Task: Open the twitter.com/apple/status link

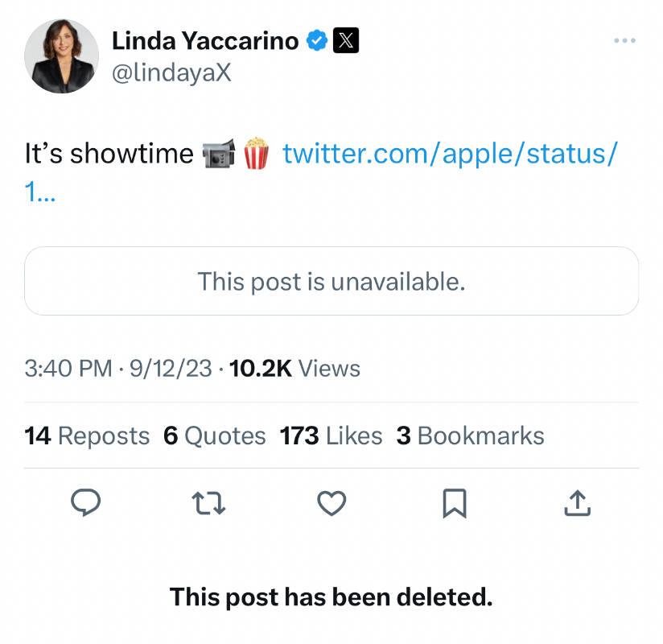Action: pos(451,153)
